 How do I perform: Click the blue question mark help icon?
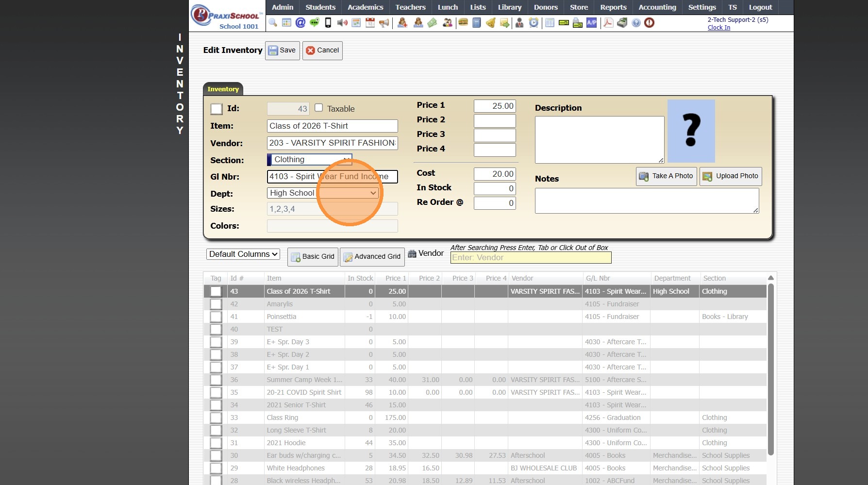[636, 23]
